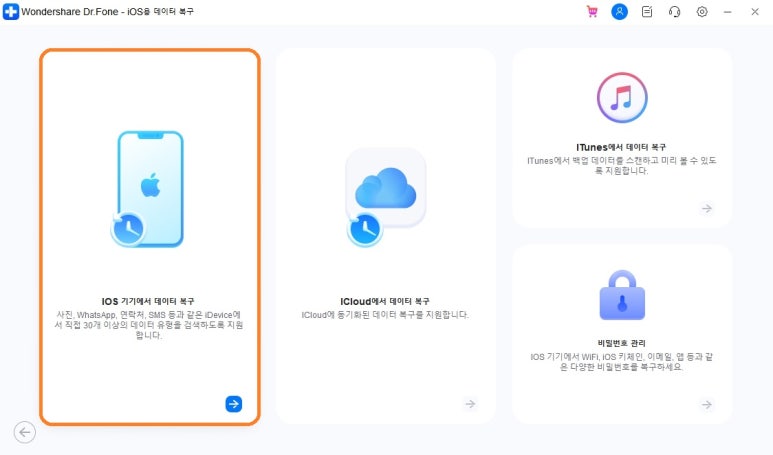Open the headset customer support icon
The image size is (773, 455).
point(674,11)
